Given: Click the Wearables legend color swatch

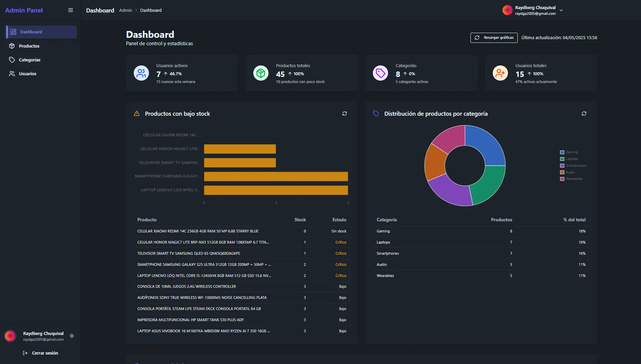Looking at the screenshot, I should (x=562, y=179).
